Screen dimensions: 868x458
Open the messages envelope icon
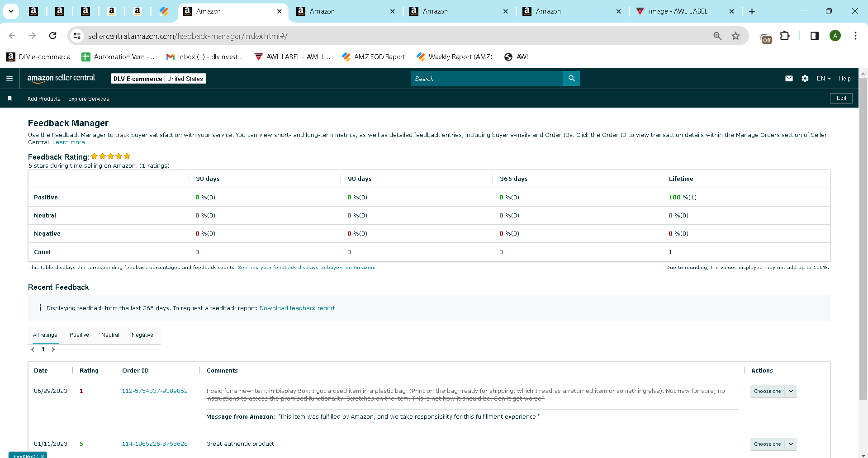pyautogui.click(x=789, y=79)
